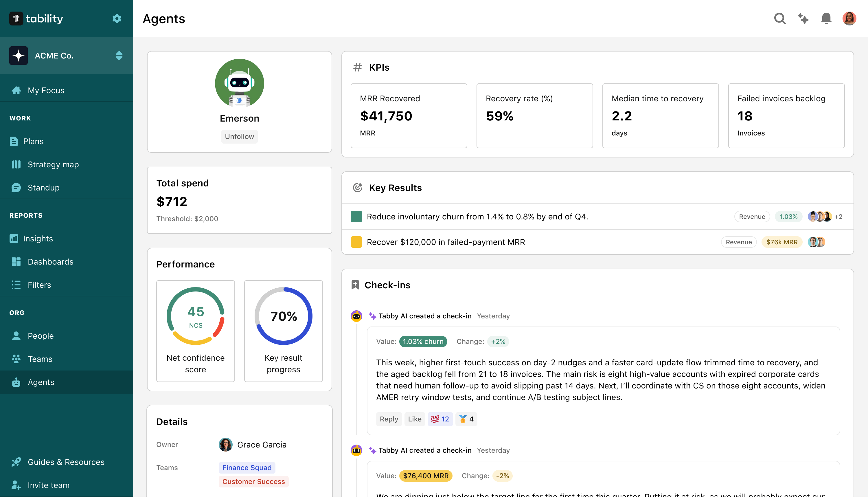Viewport: 868px width, 497px height.
Task: Go to My Focus
Action: pyautogui.click(x=67, y=91)
